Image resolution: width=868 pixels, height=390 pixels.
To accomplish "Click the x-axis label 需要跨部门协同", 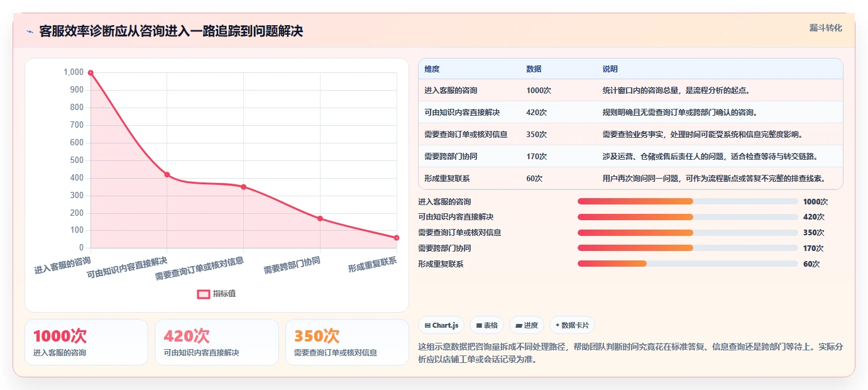I will click(x=292, y=265).
